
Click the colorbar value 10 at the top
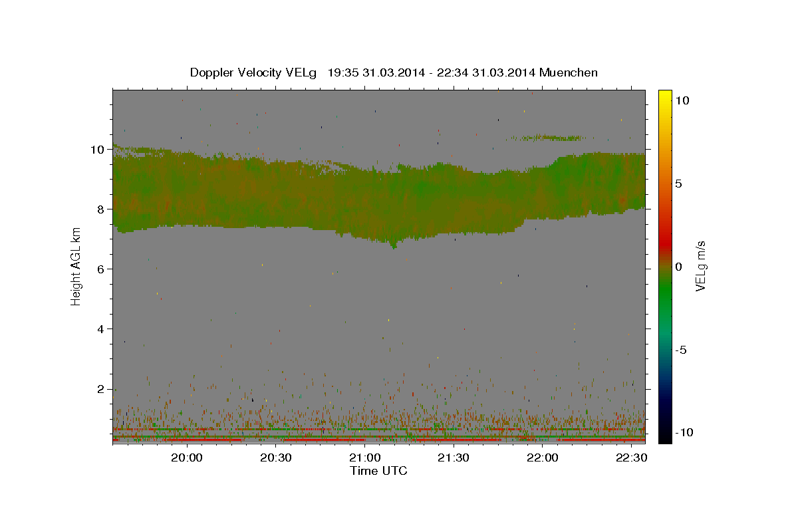tap(682, 100)
